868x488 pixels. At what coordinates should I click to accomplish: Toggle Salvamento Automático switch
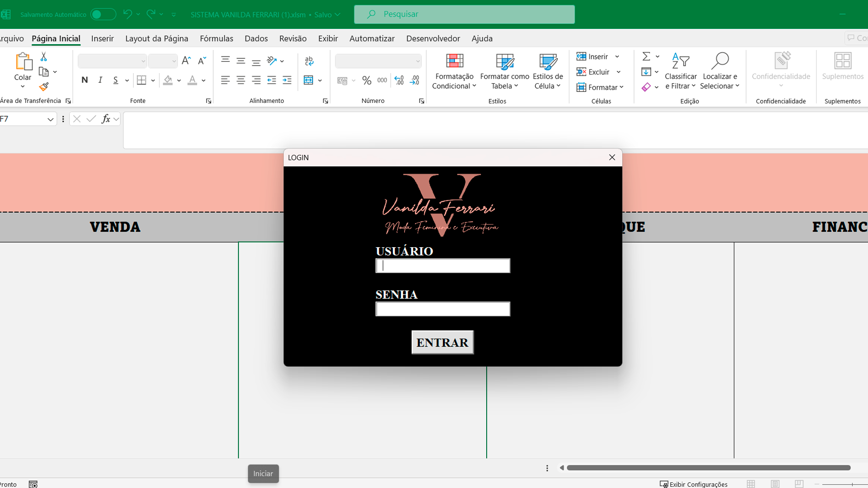103,14
